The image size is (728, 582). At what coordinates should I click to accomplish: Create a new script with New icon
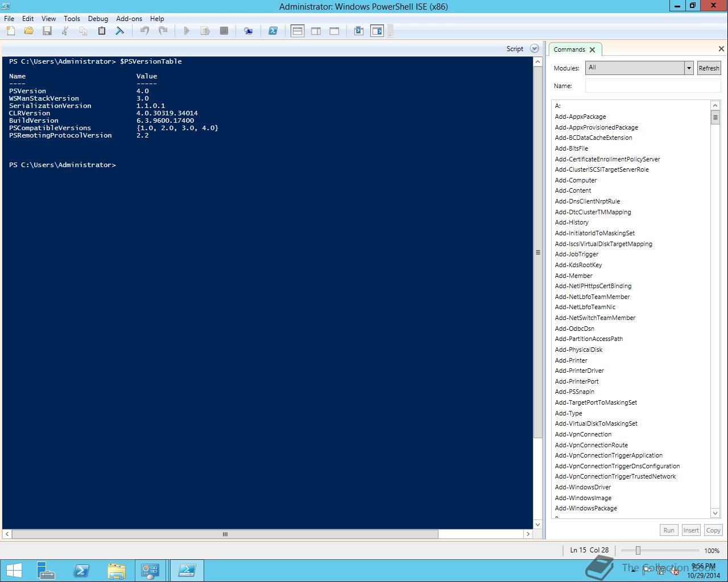pyautogui.click(x=11, y=31)
